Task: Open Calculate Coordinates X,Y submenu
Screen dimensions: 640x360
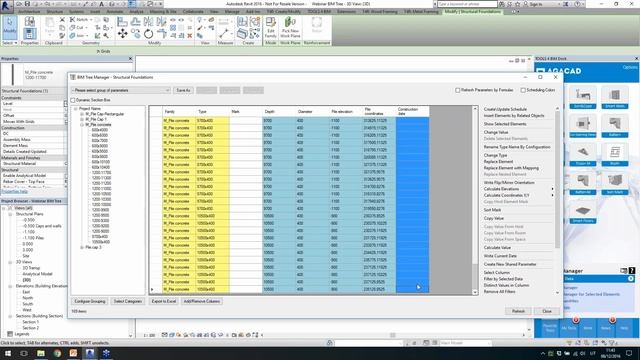Action: tap(552, 196)
